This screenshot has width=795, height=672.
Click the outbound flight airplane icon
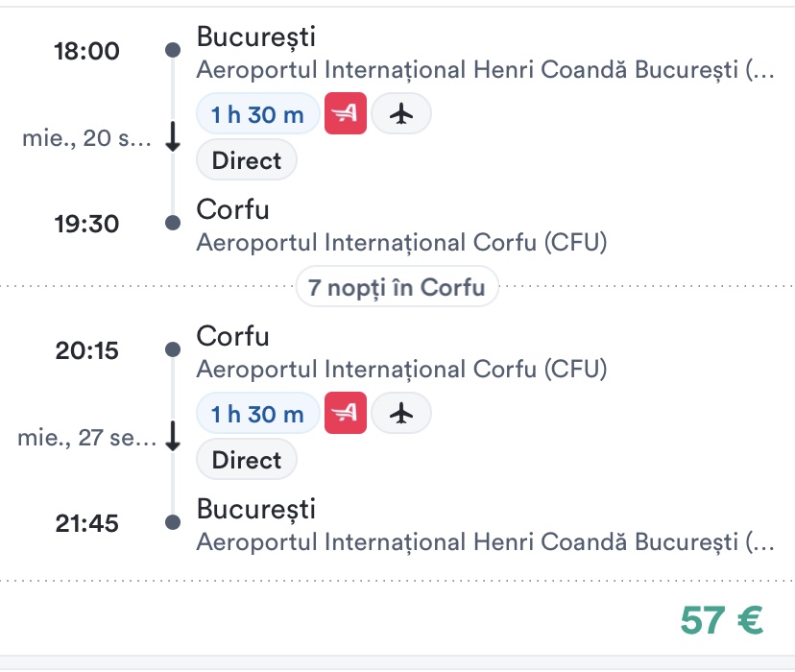tap(401, 114)
